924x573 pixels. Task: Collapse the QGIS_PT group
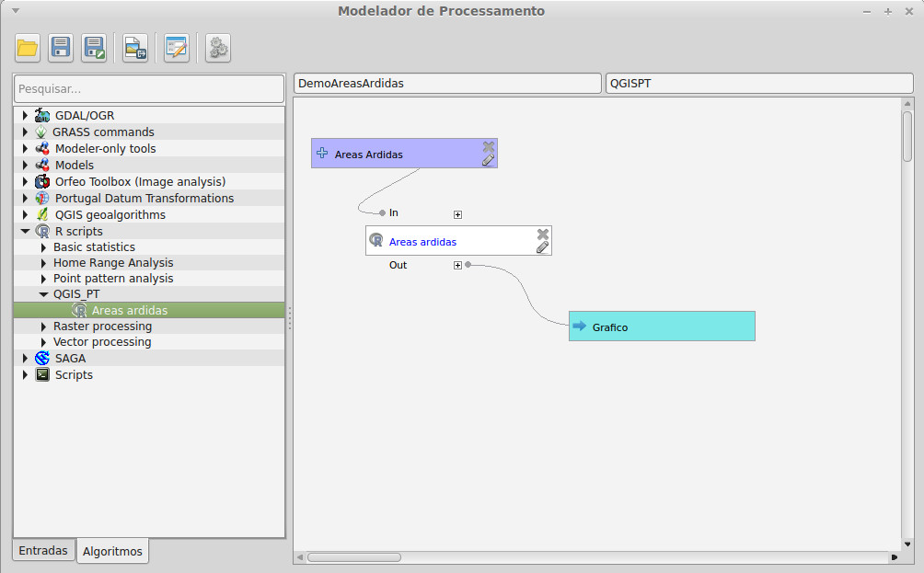[43, 294]
